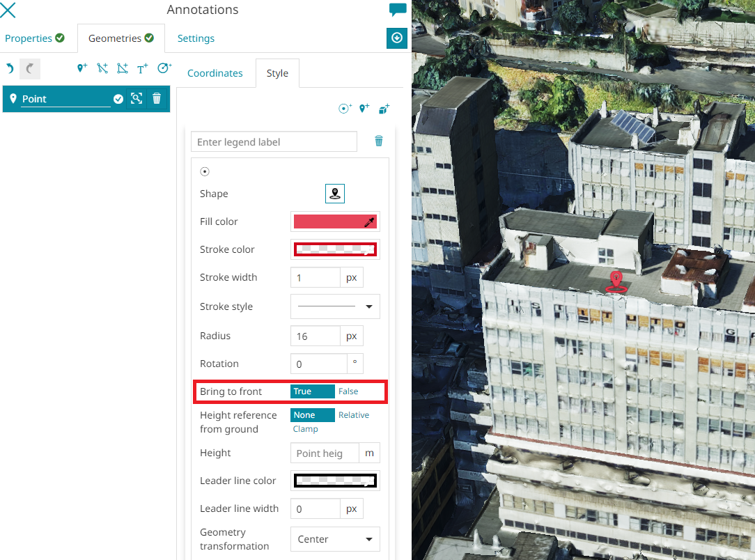Select Clamp height reference option
The image size is (755, 560).
coord(306,429)
